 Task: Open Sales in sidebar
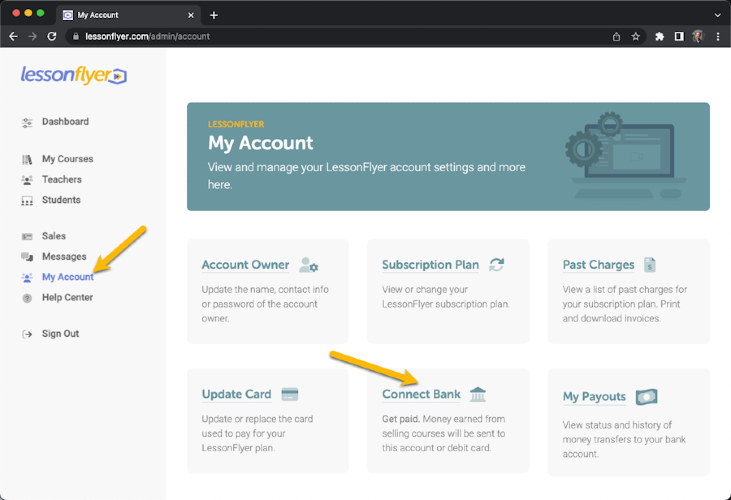(54, 236)
